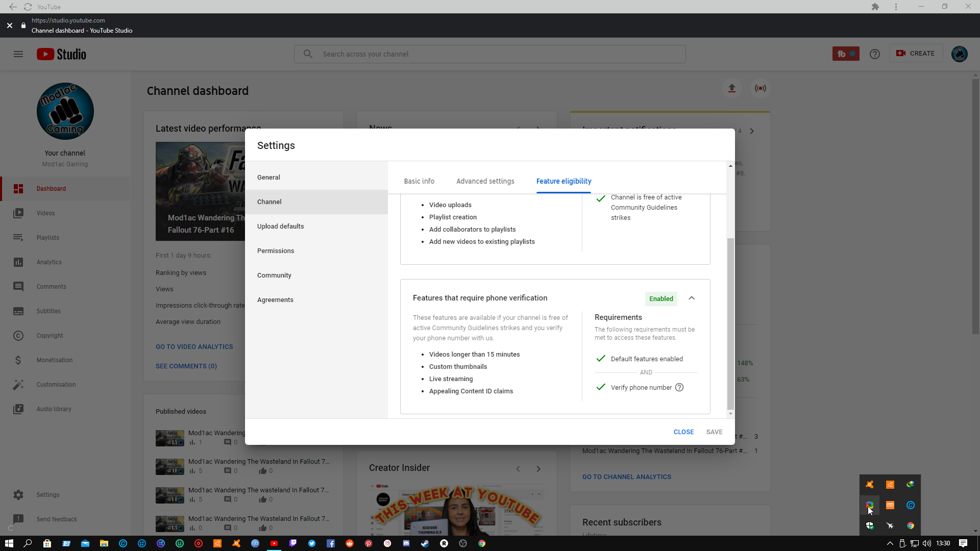
Task: Open the Windows notification centre icon
Action: click(963, 543)
